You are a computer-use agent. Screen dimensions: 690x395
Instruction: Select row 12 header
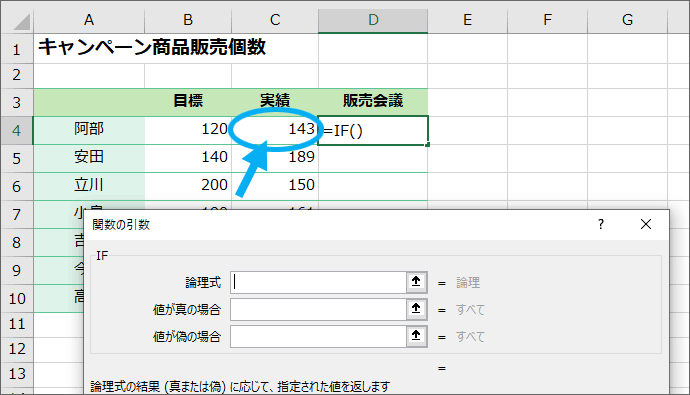17,349
